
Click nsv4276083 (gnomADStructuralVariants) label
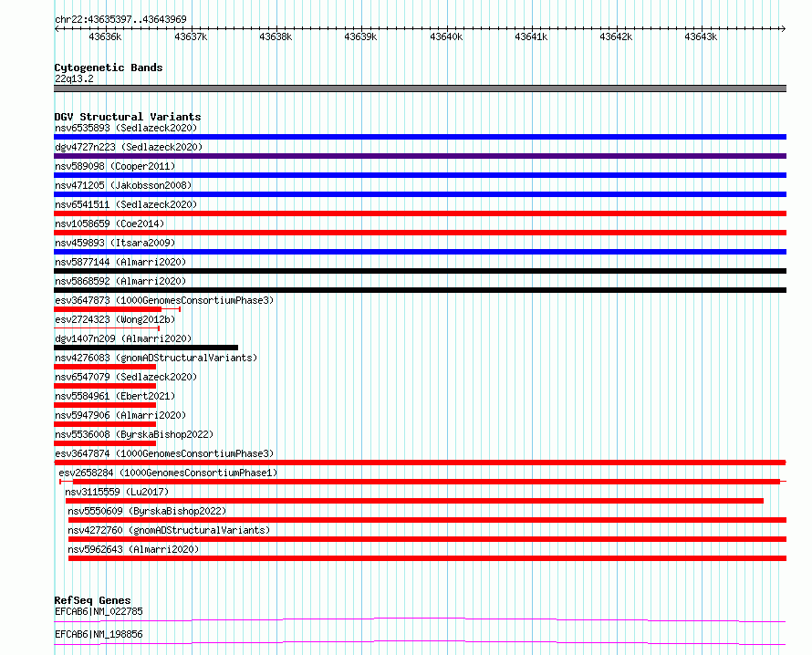point(156,358)
